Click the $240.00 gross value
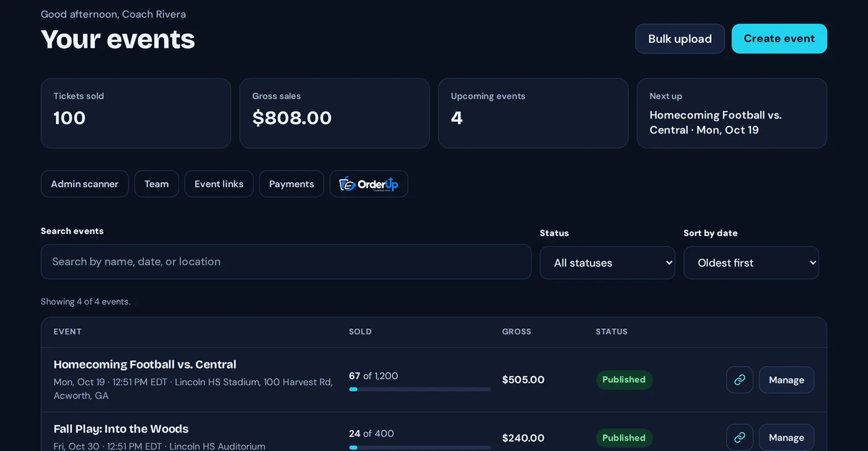The height and width of the screenshot is (451, 868). (523, 438)
